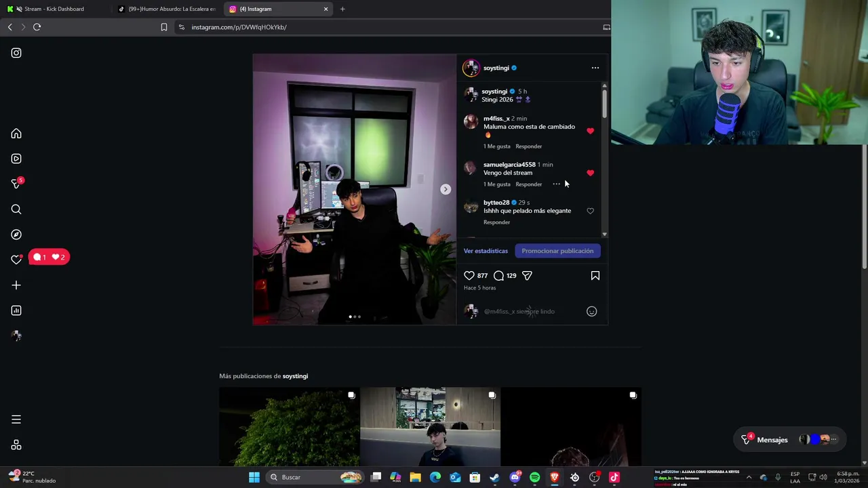868x488 pixels.
Task: Click the comments panel scrollbar
Action: 604,104
